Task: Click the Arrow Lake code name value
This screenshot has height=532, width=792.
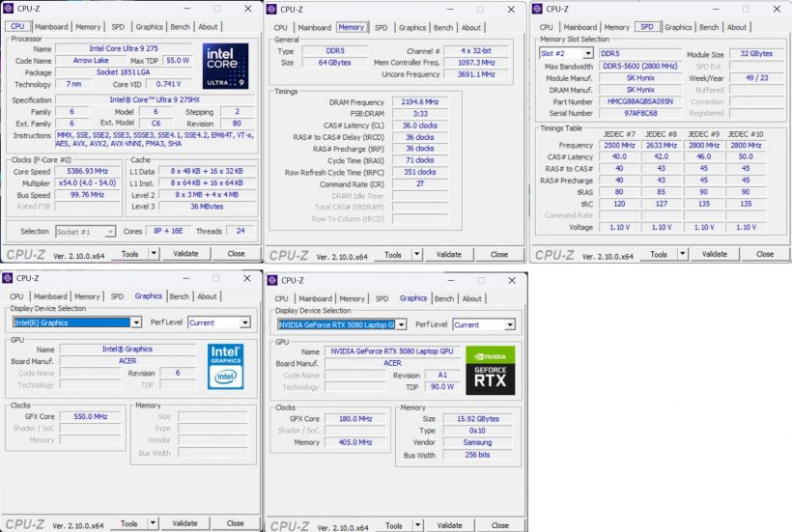Action: click(91, 60)
